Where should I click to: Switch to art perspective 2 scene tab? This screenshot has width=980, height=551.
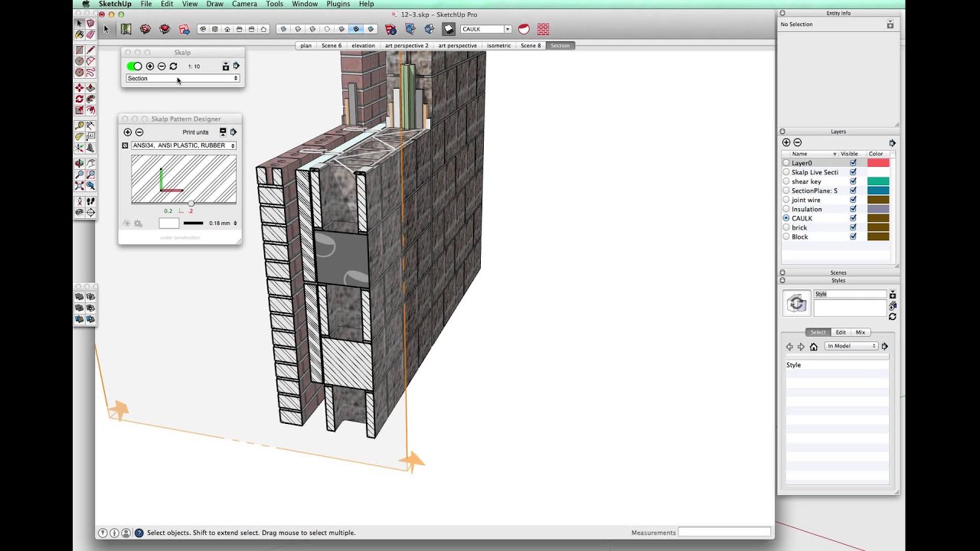pyautogui.click(x=407, y=45)
